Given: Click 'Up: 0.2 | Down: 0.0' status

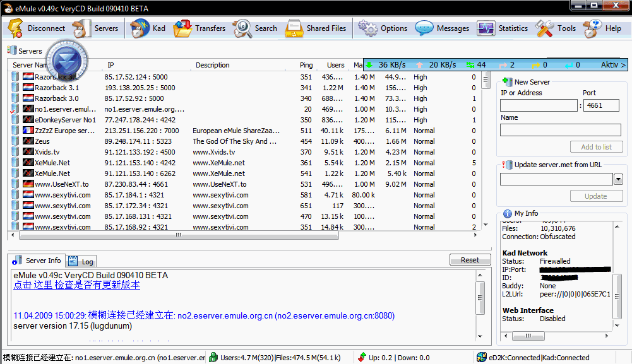Looking at the screenshot, I should point(399,358).
